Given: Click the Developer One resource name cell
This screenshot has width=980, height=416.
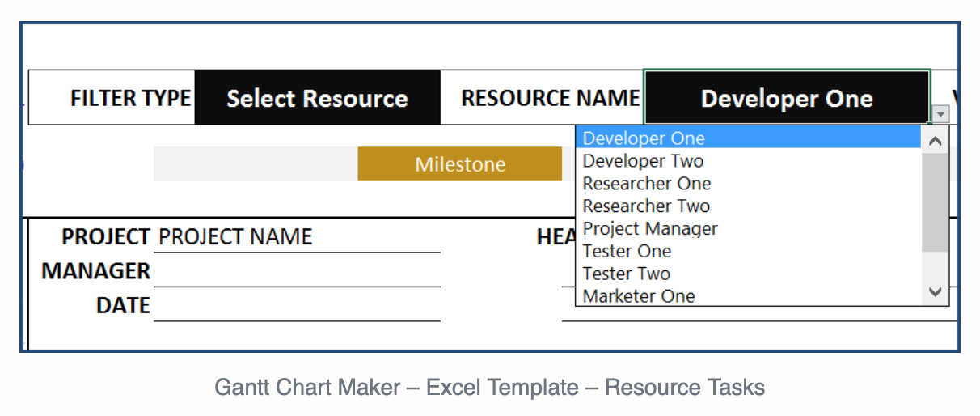Looking at the screenshot, I should coord(787,98).
